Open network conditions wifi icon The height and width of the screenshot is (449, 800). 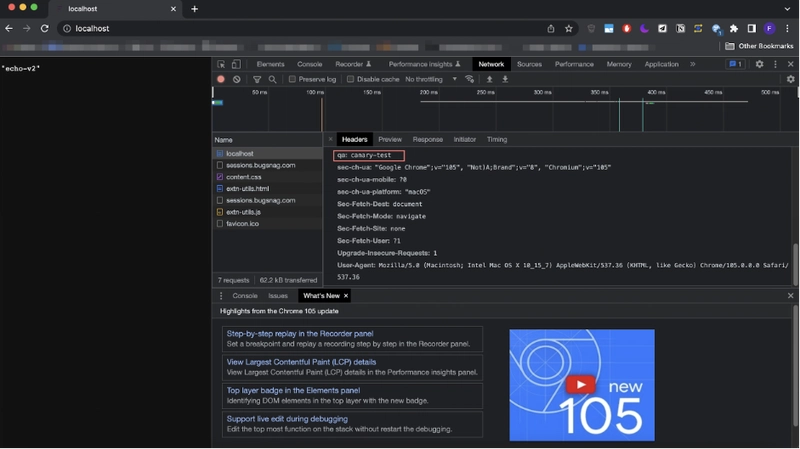(469, 79)
